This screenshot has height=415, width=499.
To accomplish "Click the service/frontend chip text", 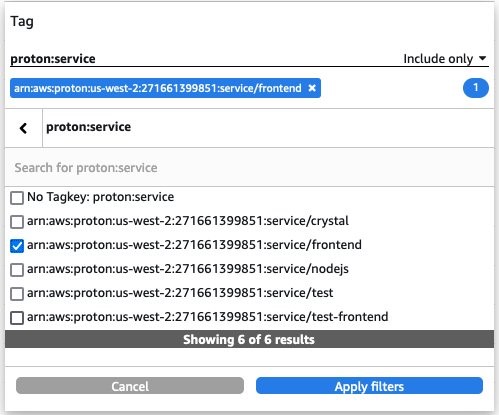I will coord(158,88).
